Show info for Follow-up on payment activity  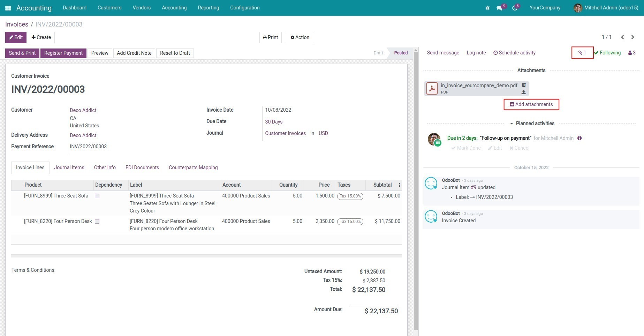pos(579,138)
